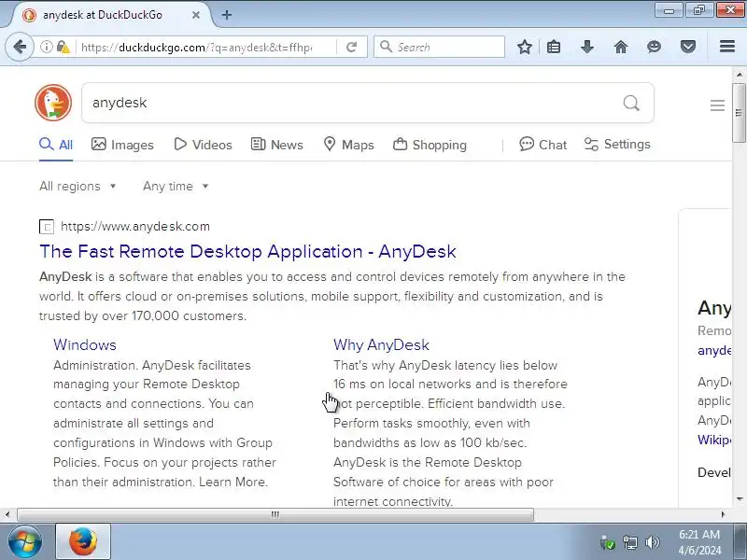Select the All search tab

pyautogui.click(x=56, y=145)
